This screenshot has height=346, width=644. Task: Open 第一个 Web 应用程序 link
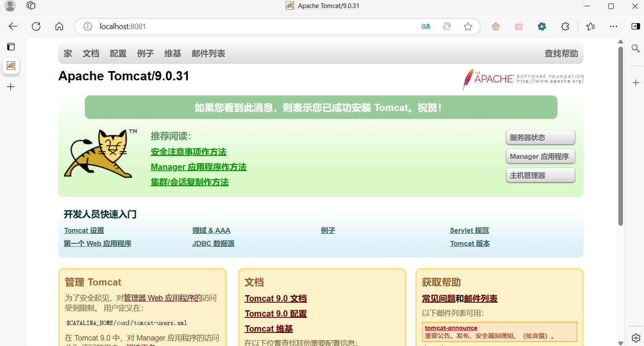click(97, 243)
